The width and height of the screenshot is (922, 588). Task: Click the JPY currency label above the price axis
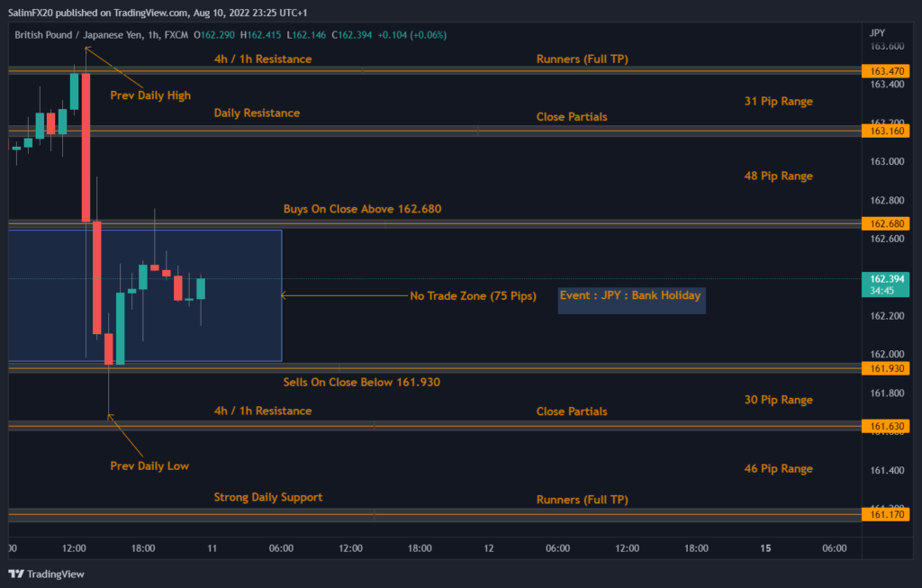[x=878, y=33]
